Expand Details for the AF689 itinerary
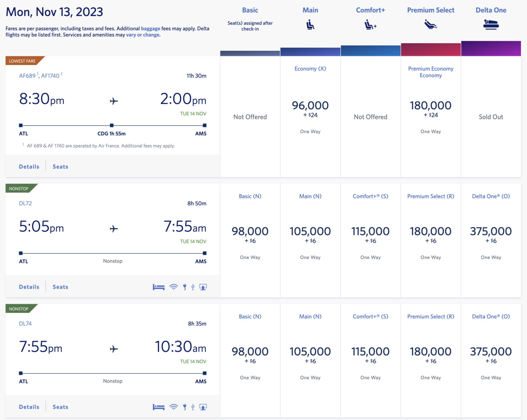Image resolution: width=527 pixels, height=420 pixels. [x=29, y=166]
